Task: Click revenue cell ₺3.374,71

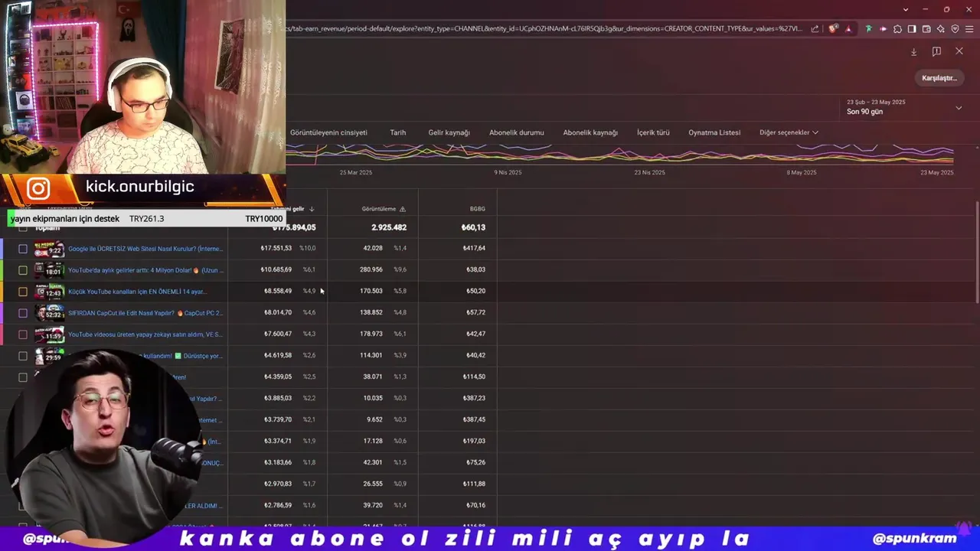Action: (278, 441)
